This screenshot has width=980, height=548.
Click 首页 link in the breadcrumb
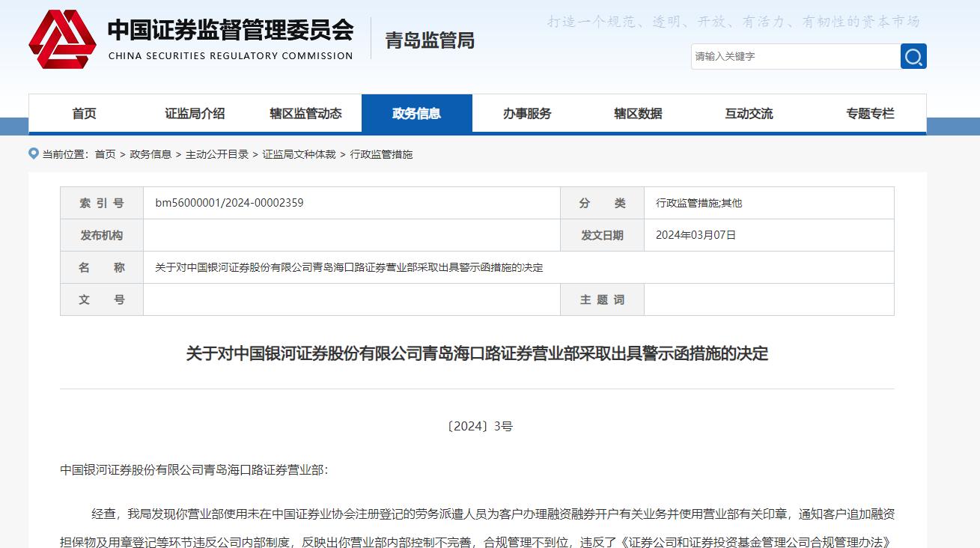coord(105,154)
